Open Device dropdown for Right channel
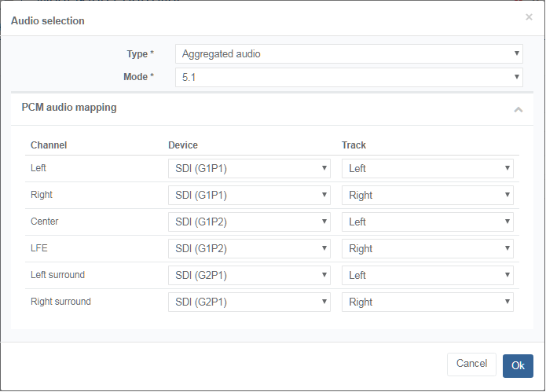The image size is (546, 392). [249, 195]
